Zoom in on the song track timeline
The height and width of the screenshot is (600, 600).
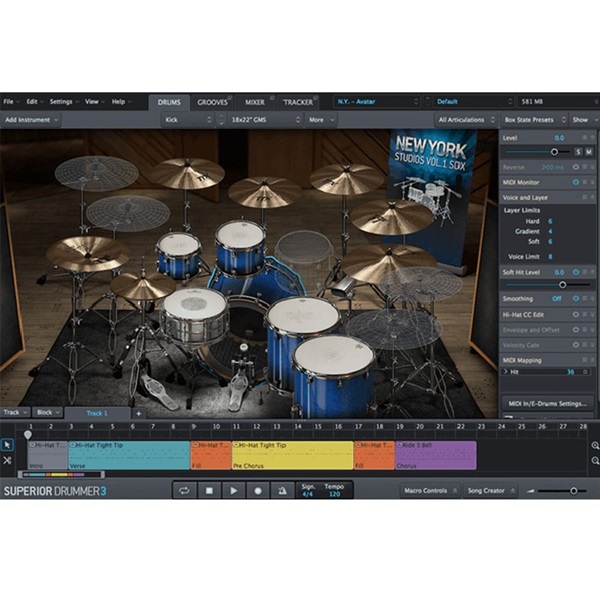point(595,445)
